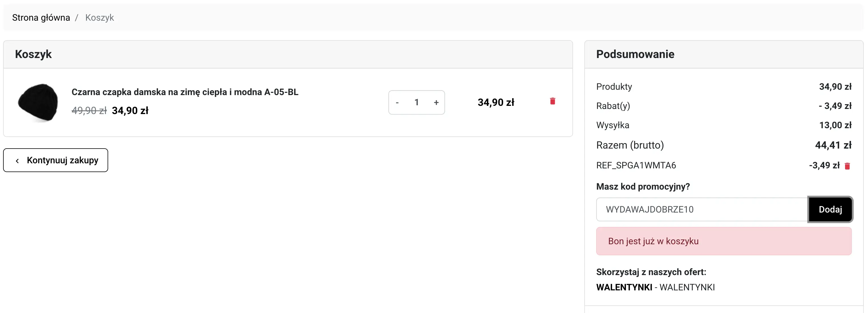Go to Strona główna breadcrumb

point(41,18)
